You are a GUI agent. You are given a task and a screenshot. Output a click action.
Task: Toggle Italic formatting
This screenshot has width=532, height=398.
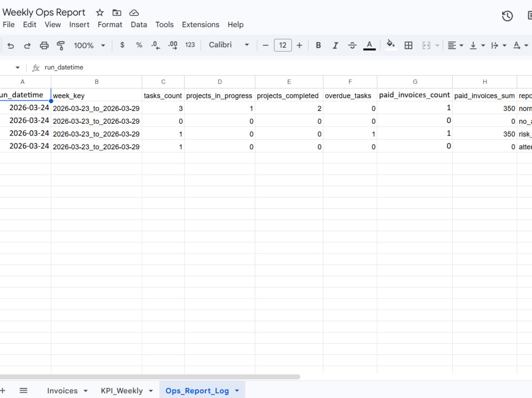click(x=335, y=45)
